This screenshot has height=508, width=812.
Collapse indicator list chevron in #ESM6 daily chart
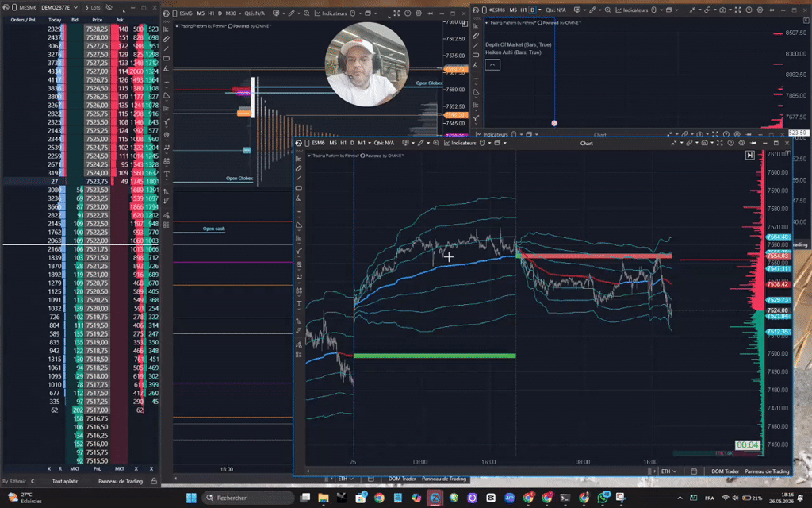tap(492, 65)
